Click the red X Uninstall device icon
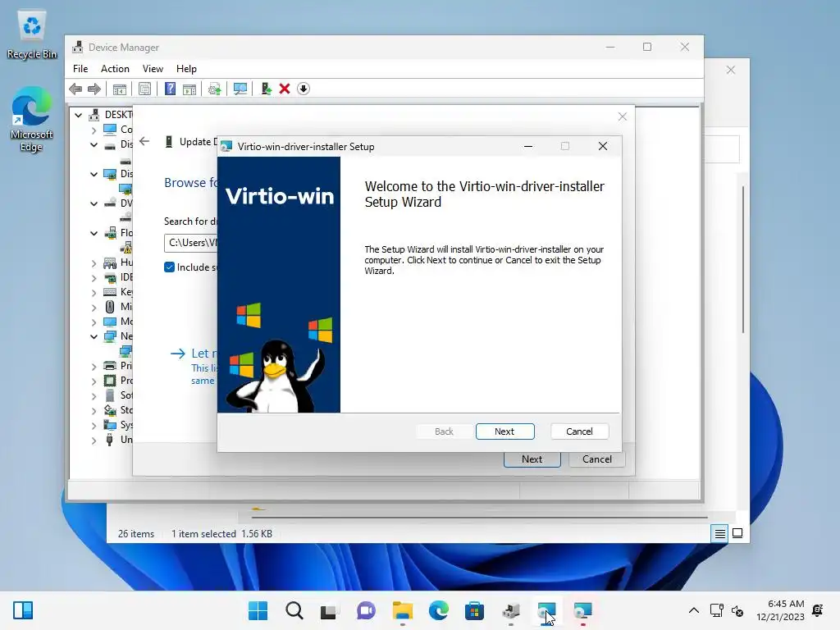Screen dimensions: 840x630 pos(285,89)
